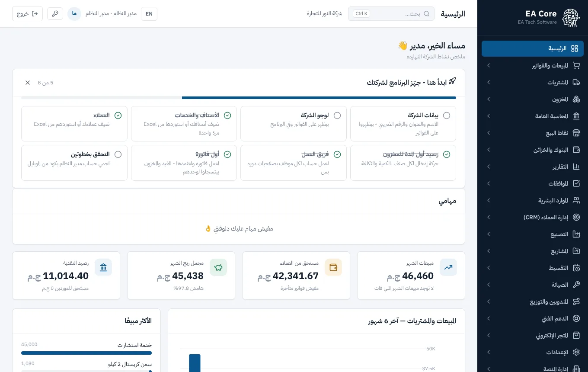Close the ابدأ هنا onboarding panel
Image resolution: width=588 pixels, height=372 pixels.
pos(28,83)
